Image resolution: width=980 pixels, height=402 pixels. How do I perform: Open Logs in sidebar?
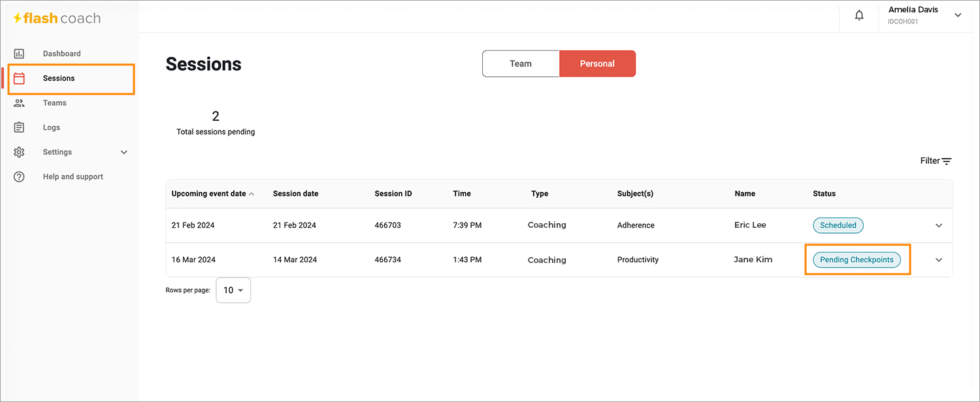pyautogui.click(x=52, y=128)
